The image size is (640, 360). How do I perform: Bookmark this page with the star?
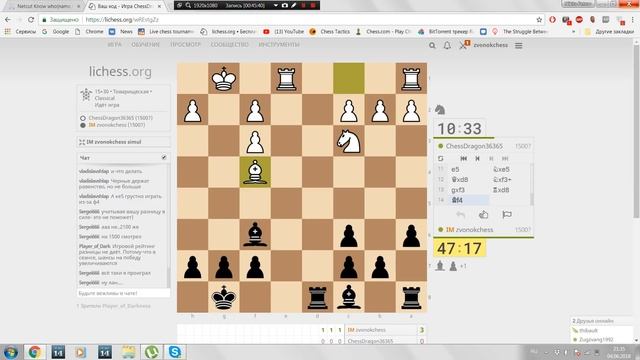point(539,20)
